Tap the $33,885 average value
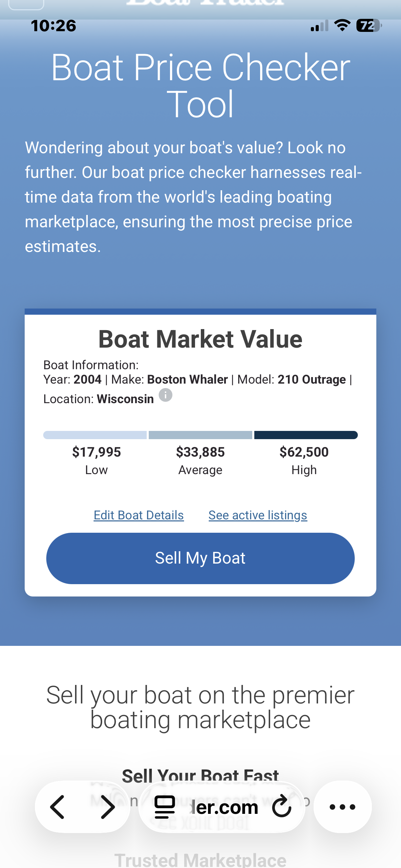This screenshot has height=868, width=401. tap(200, 452)
